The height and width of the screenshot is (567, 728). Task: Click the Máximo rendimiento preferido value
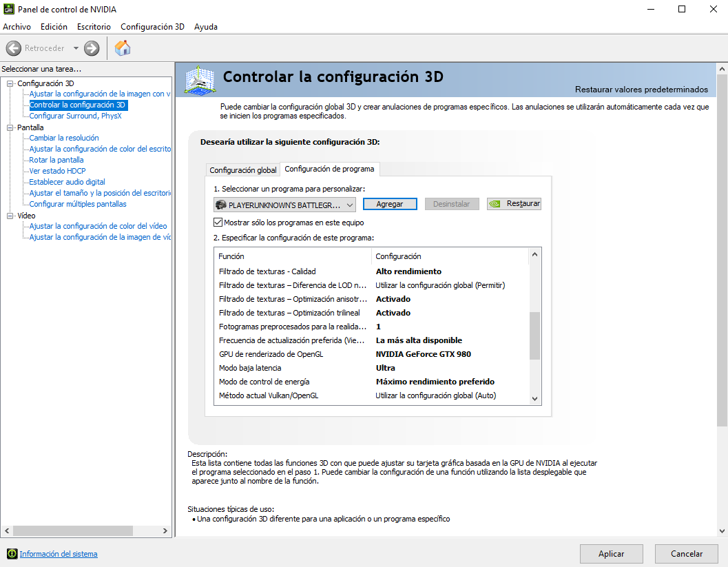click(x=435, y=382)
